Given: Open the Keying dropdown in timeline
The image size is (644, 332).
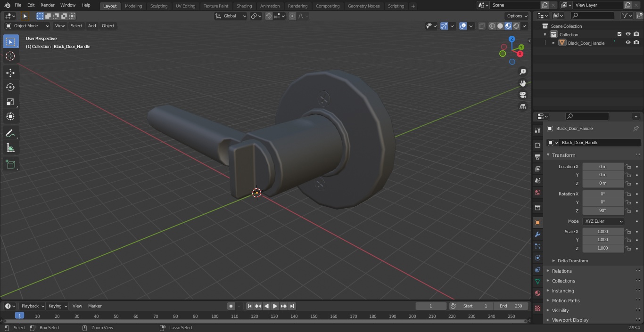Looking at the screenshot, I should [x=58, y=306].
